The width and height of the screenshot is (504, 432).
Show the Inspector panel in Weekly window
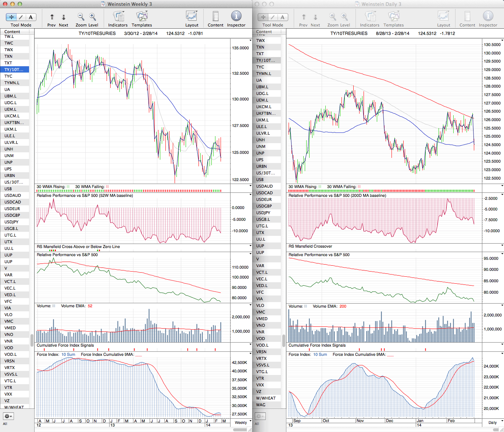(236, 16)
